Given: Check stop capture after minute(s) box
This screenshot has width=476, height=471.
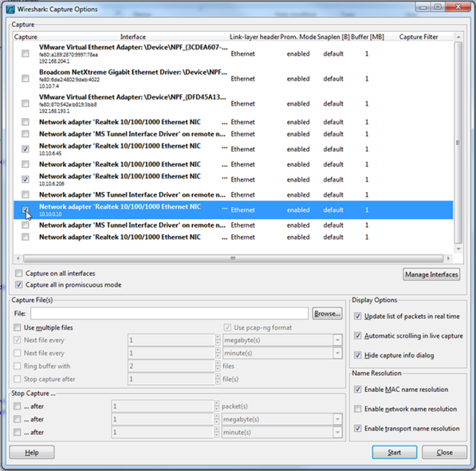Looking at the screenshot, I should (x=18, y=432).
